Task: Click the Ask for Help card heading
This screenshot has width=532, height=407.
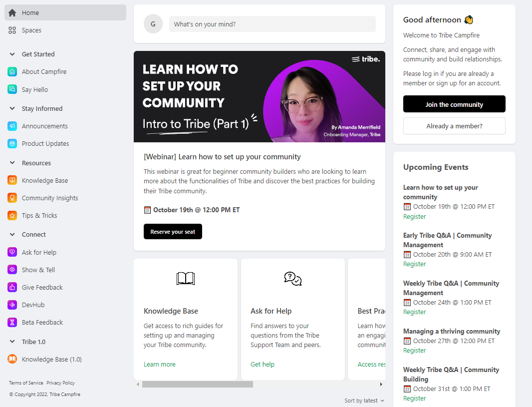Action: pos(271,311)
